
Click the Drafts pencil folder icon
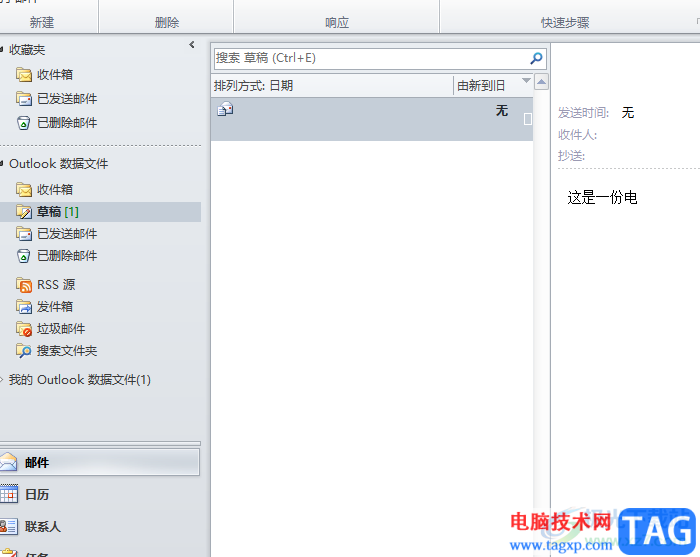(x=24, y=212)
